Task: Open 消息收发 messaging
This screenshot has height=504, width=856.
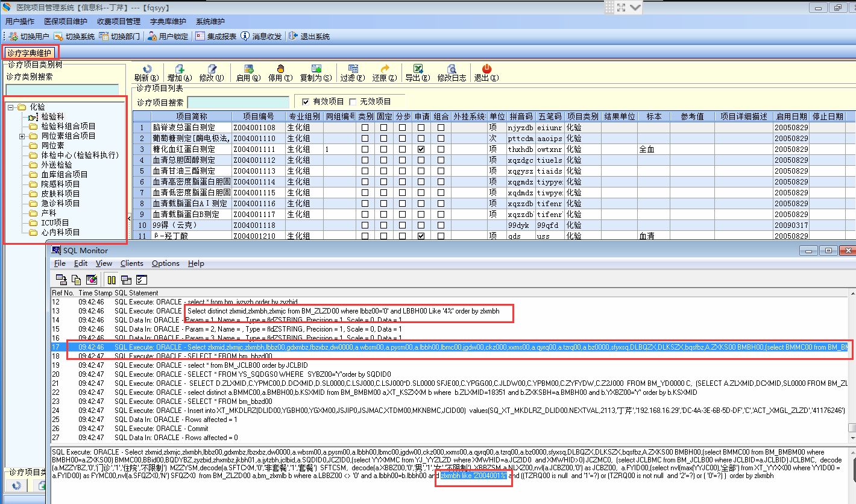Action: [261, 36]
